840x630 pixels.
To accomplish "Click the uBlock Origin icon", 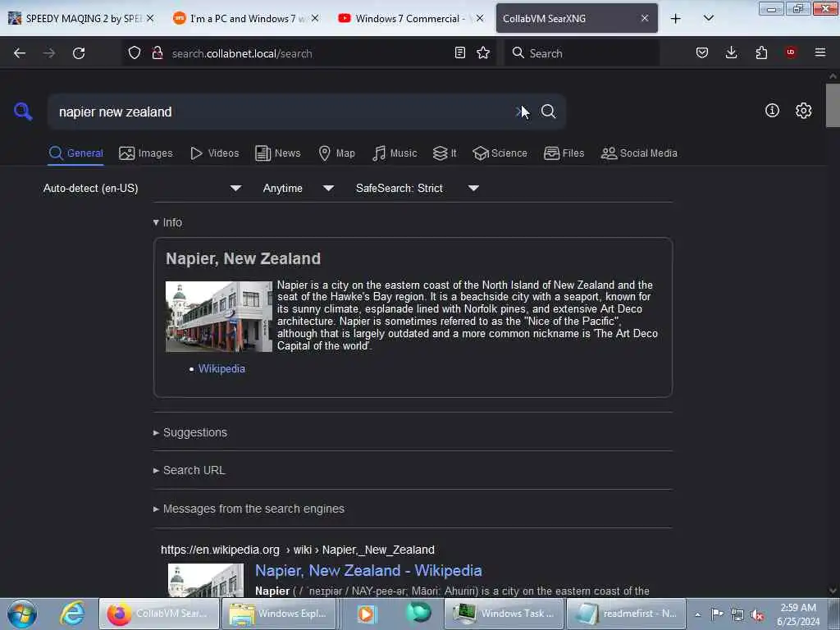I will 791,52.
